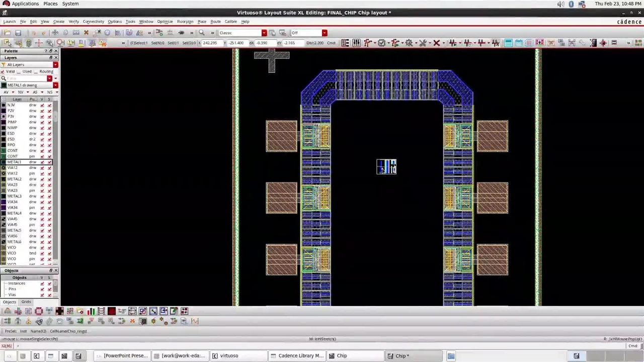Image resolution: width=644 pixels, height=362 pixels.
Task: Open the All Layers filter dropdown
Action: (x=55, y=65)
